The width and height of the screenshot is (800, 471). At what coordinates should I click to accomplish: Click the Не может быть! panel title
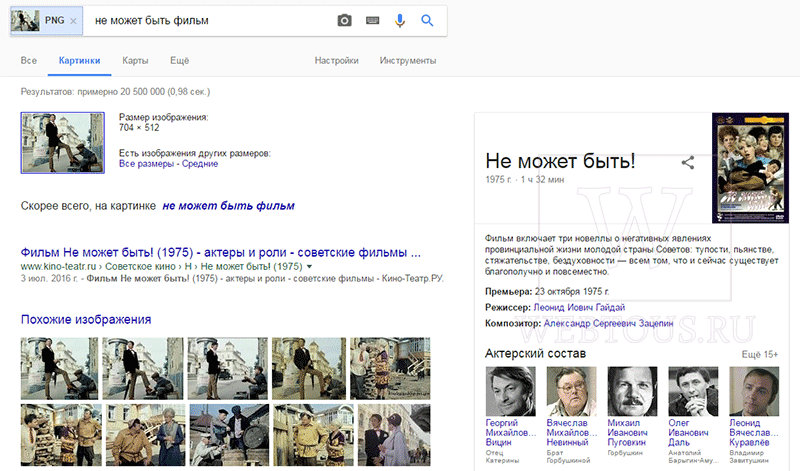tap(560, 161)
